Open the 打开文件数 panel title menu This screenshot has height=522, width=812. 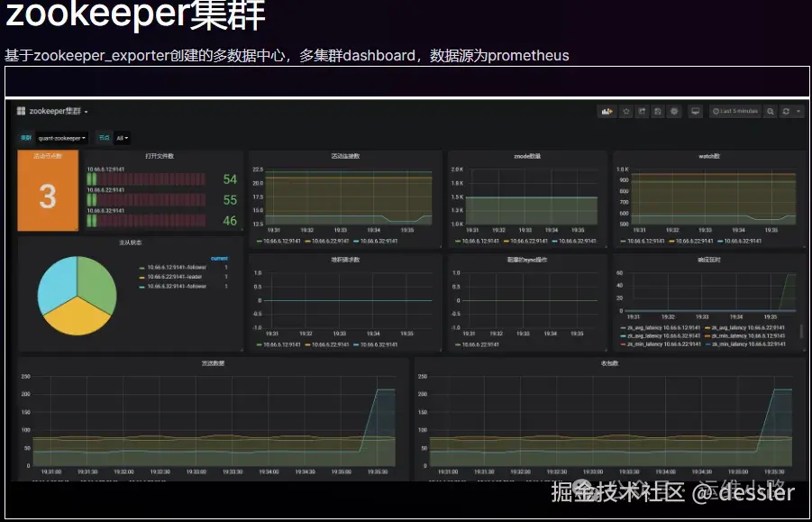tap(160, 156)
